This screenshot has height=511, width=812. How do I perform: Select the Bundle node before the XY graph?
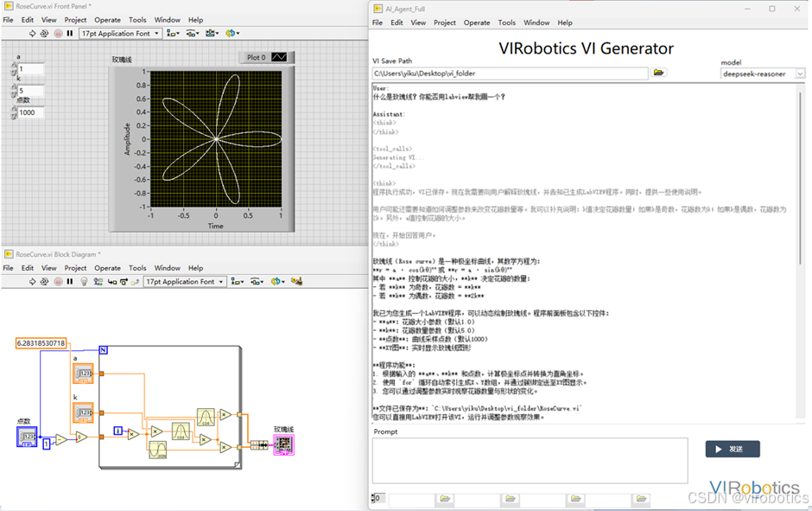pos(259,444)
